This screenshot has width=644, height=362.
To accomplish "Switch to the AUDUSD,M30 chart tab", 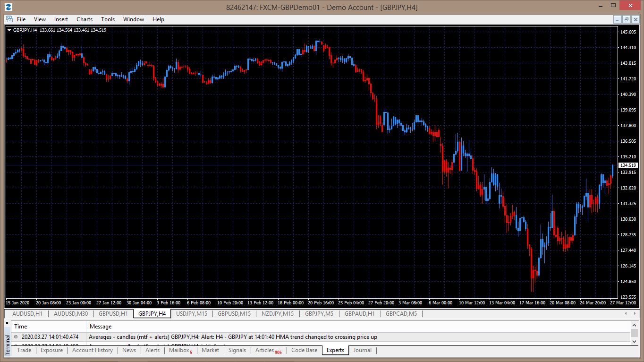I will 71,313.
